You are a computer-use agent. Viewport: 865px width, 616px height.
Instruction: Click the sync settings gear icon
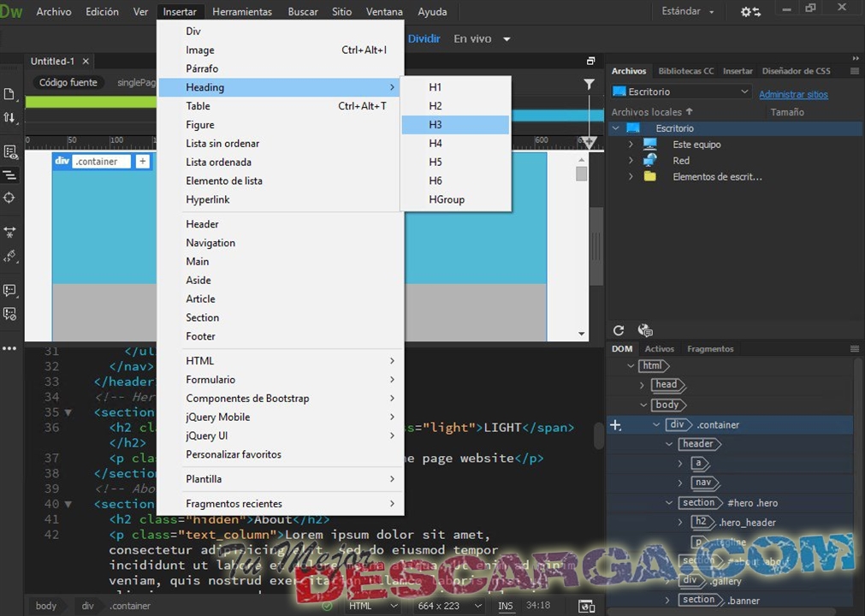coord(750,12)
